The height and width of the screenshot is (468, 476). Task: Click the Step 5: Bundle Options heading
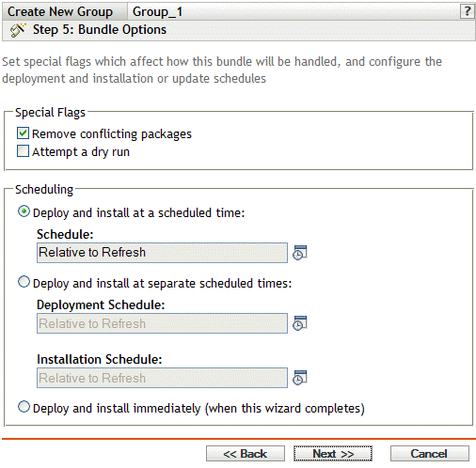pos(100,30)
